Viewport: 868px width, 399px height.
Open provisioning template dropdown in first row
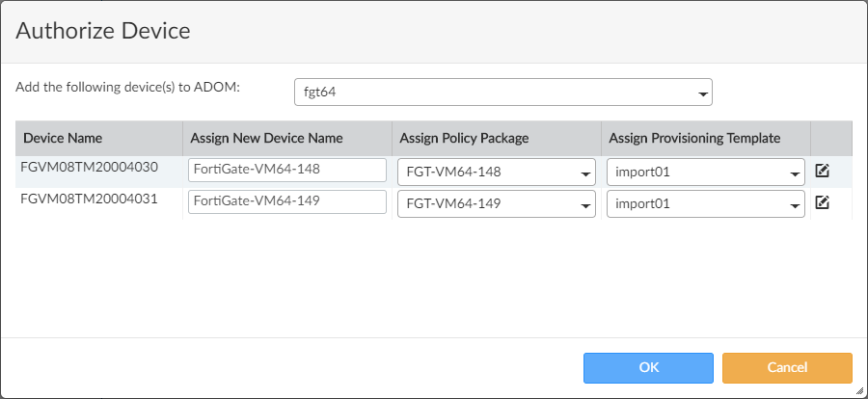705,173
